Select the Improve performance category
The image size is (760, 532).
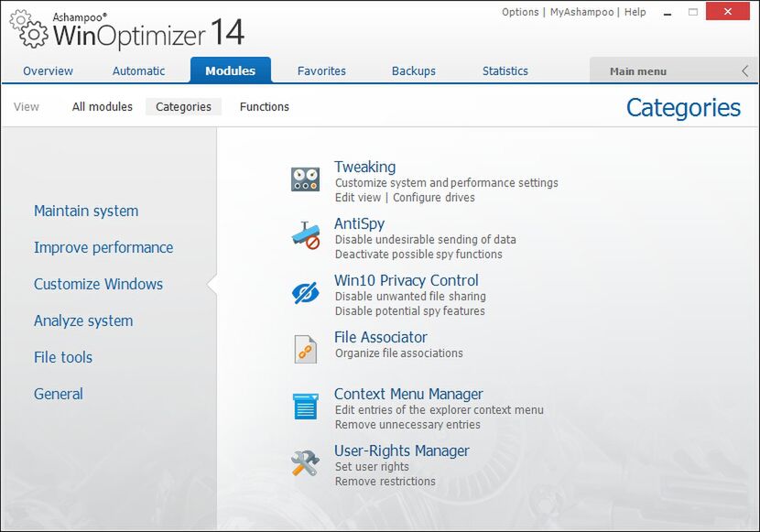(103, 247)
